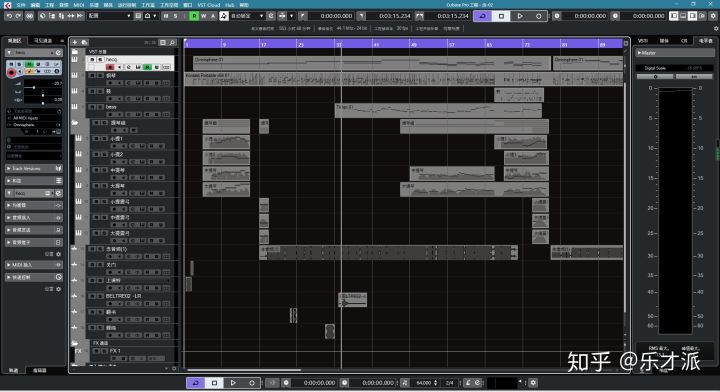This screenshot has height=392, width=720.
Task: Click the ruler at bar 49
Action: 413,45
